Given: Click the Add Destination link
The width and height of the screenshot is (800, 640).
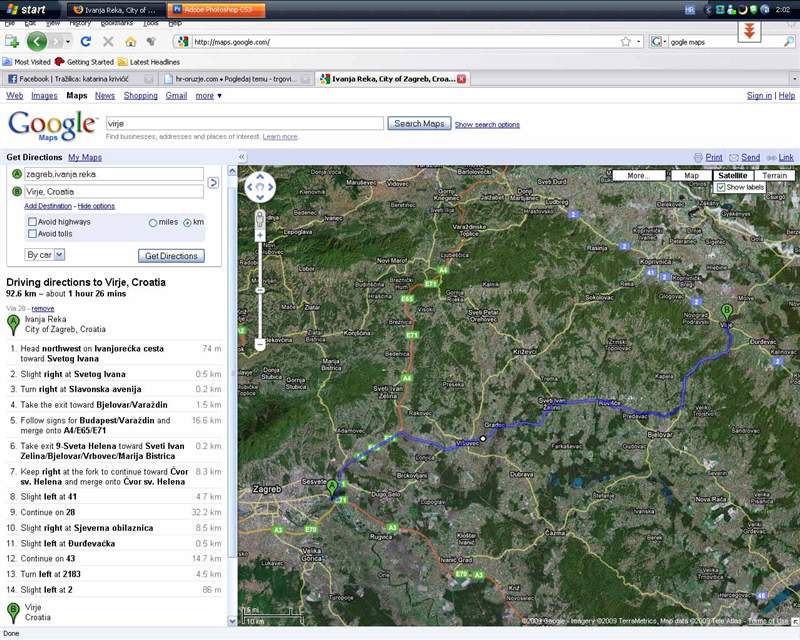Looking at the screenshot, I should click(48, 206).
